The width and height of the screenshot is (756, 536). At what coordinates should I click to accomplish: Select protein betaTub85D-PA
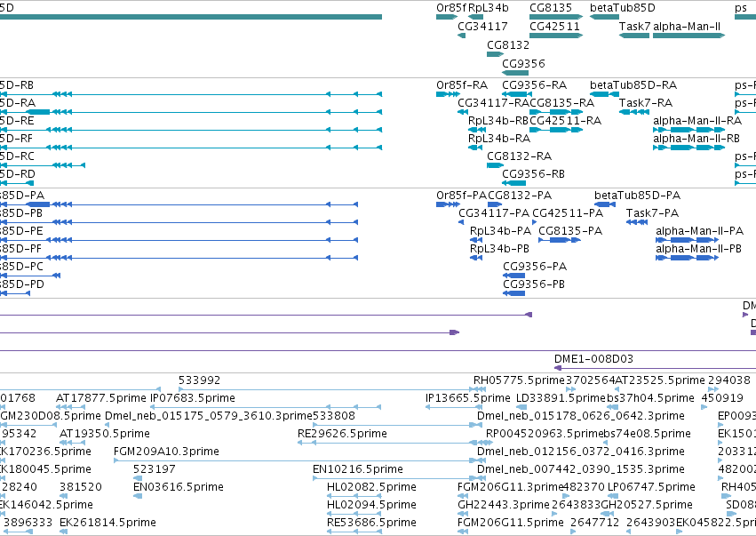[x=637, y=196]
